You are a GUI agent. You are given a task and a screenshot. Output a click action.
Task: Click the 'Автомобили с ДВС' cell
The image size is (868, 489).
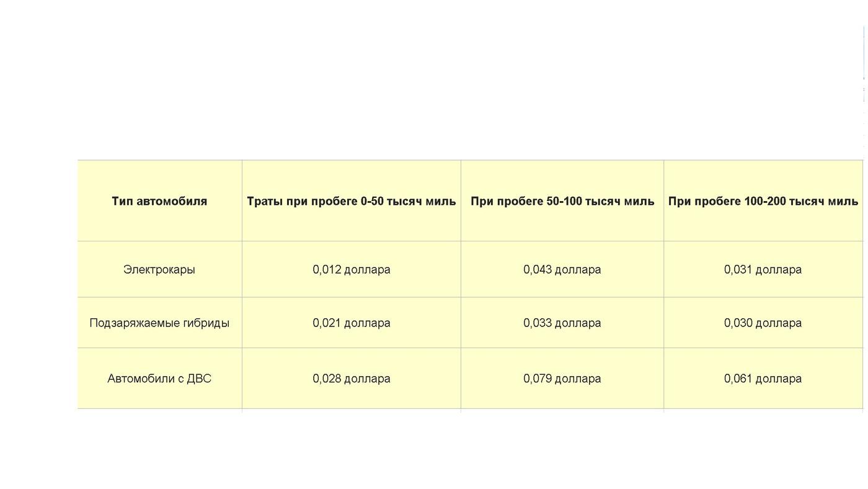pyautogui.click(x=159, y=379)
